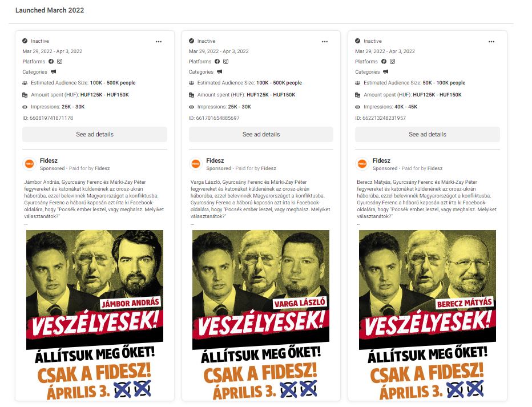Open Jámbor András ad creative image

(x=95, y=315)
